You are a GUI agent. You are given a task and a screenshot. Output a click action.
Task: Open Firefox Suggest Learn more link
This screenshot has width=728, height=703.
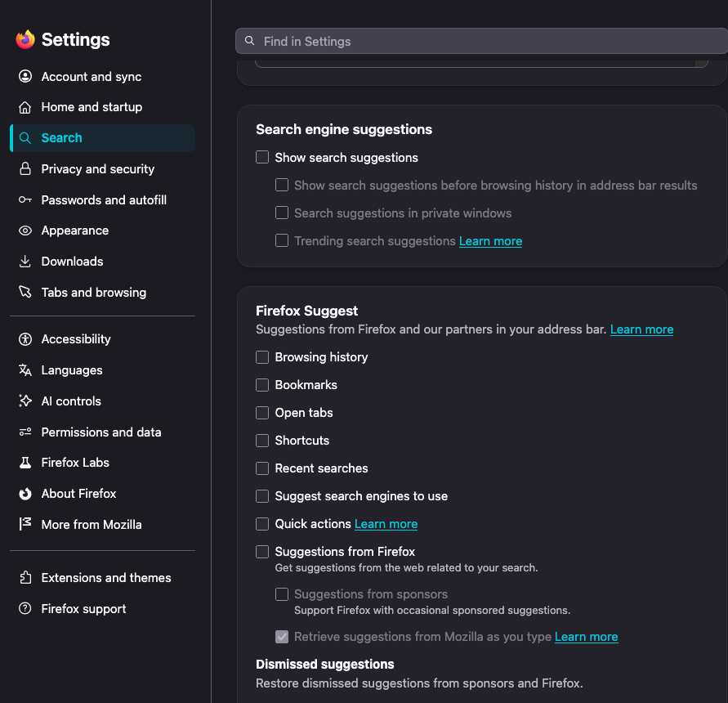coord(641,329)
